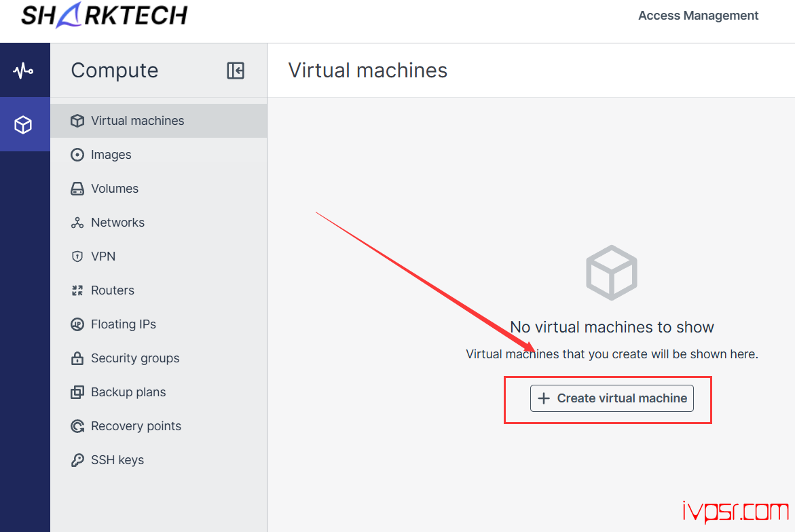Collapse the Compute sidebar panel

point(236,71)
